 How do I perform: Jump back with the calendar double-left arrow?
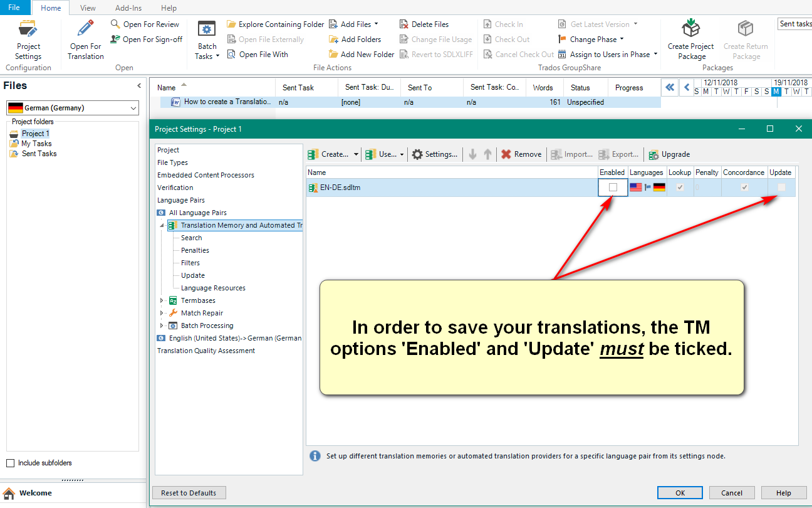pyautogui.click(x=670, y=87)
